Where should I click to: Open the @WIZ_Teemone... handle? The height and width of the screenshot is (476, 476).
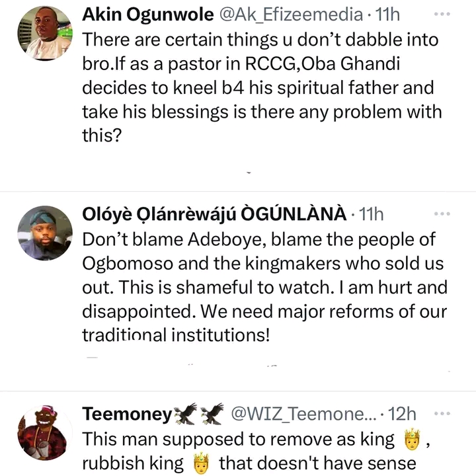tap(303, 414)
